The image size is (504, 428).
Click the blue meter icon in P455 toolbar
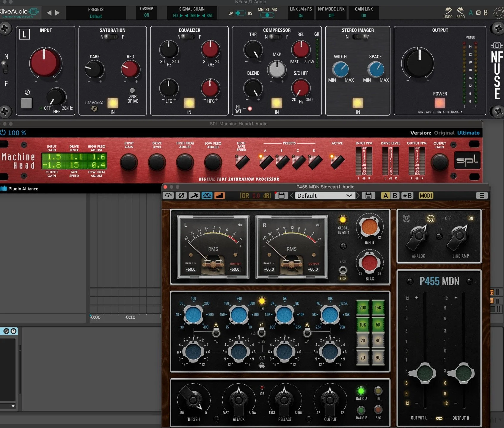[x=207, y=195]
